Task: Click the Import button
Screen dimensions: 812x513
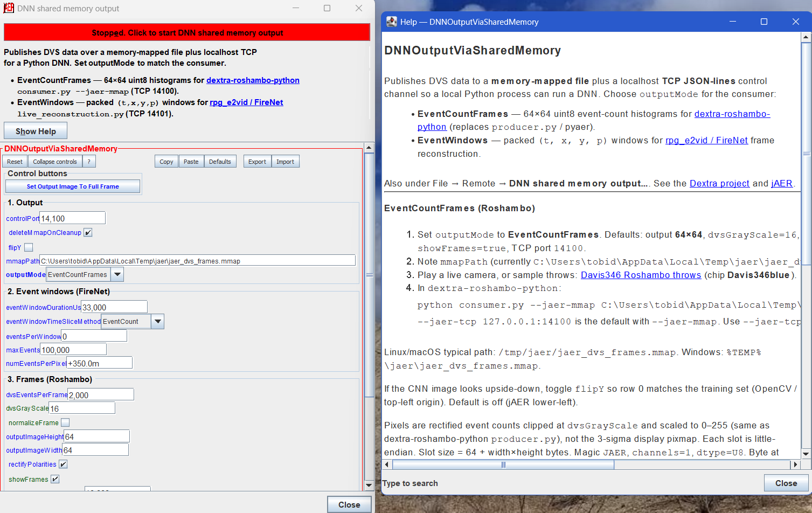Action: click(285, 162)
